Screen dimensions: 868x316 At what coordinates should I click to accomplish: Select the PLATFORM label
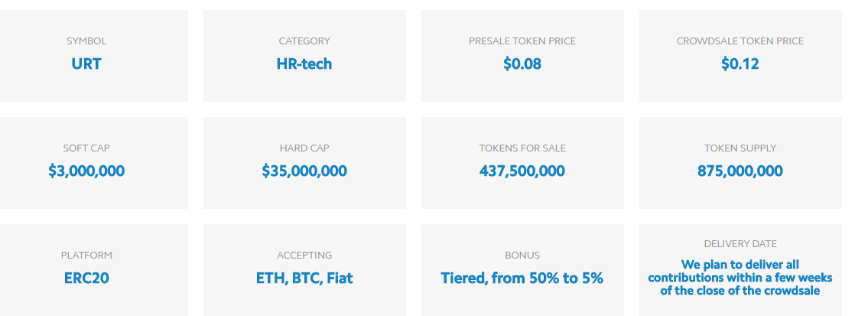point(86,255)
